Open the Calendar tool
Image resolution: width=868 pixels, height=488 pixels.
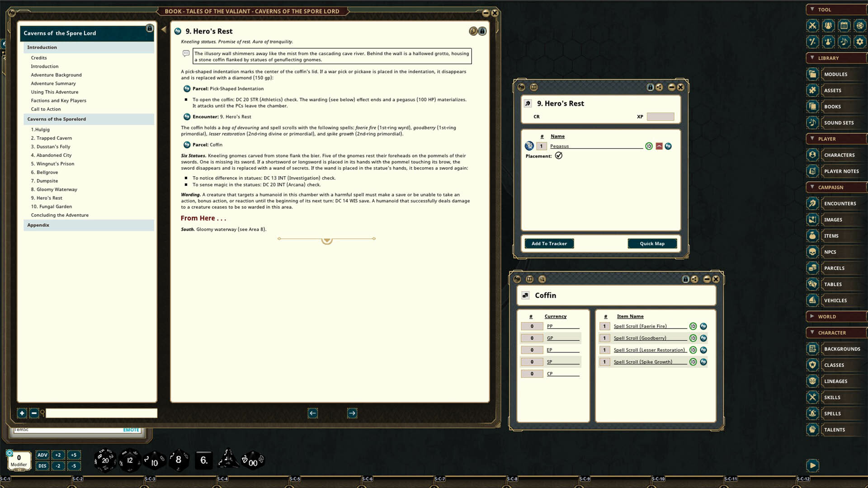844,26
